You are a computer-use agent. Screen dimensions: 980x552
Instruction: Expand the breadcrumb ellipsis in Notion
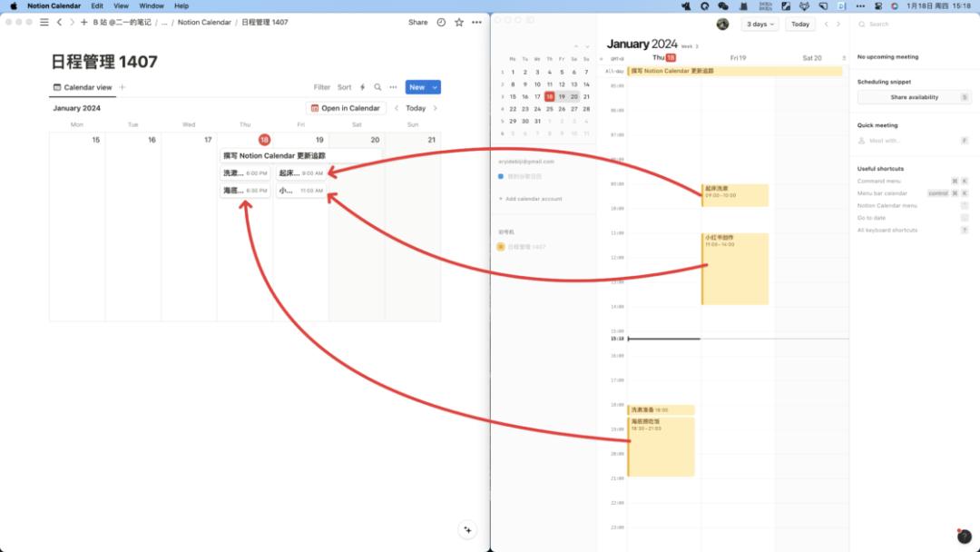point(164,23)
